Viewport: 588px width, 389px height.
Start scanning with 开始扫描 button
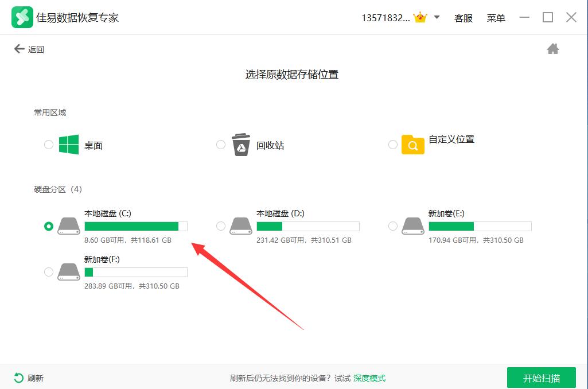coord(541,378)
